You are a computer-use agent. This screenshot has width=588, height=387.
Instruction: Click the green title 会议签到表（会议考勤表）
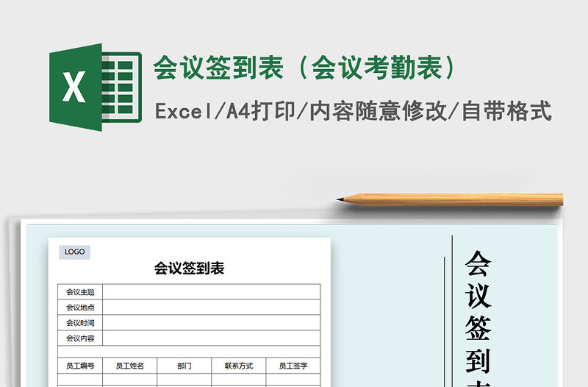coord(304,68)
